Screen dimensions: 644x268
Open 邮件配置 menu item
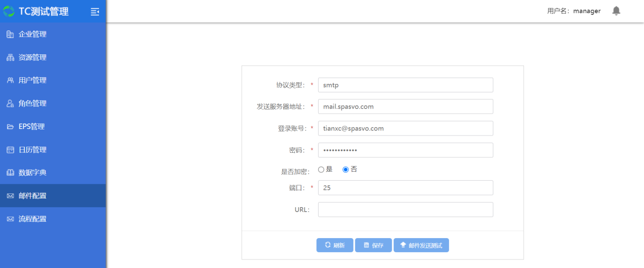[32, 196]
